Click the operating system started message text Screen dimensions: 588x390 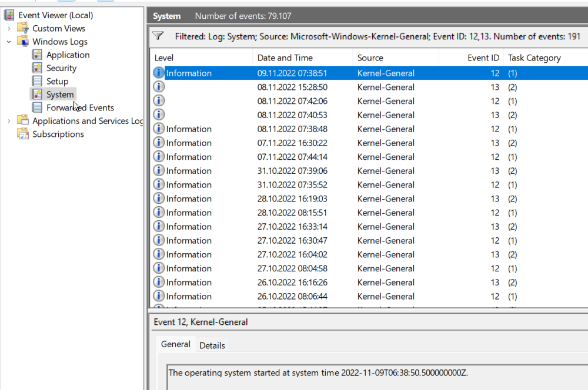318,373
